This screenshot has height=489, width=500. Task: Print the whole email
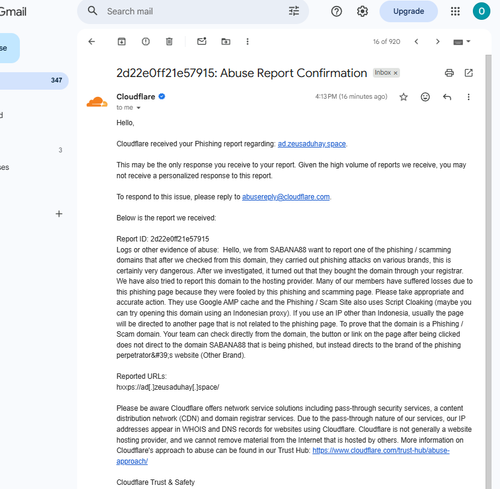[x=449, y=73]
